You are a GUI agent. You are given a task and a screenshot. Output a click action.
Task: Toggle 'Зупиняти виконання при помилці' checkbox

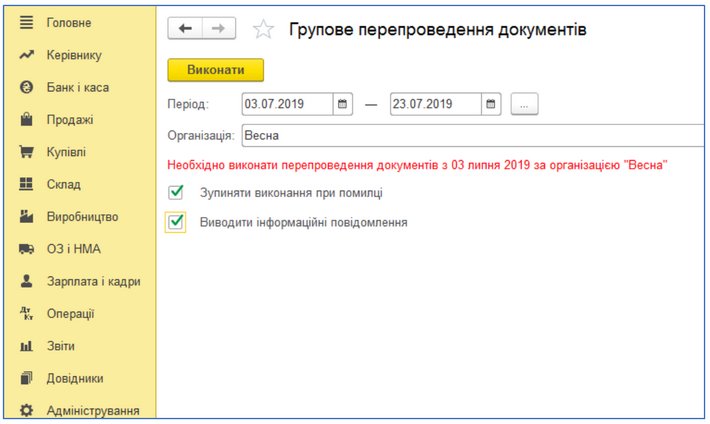coord(177,193)
